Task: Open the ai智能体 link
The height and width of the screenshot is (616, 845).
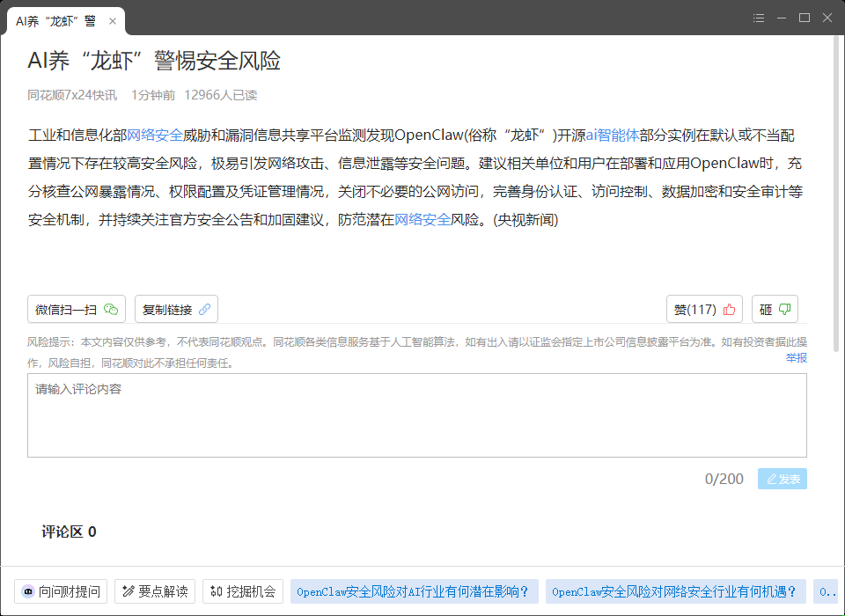Action: pos(613,136)
